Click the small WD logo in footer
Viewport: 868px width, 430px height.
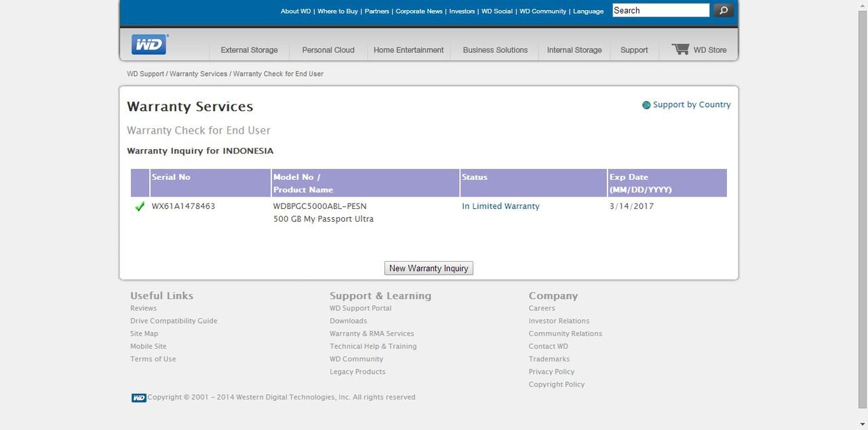138,398
